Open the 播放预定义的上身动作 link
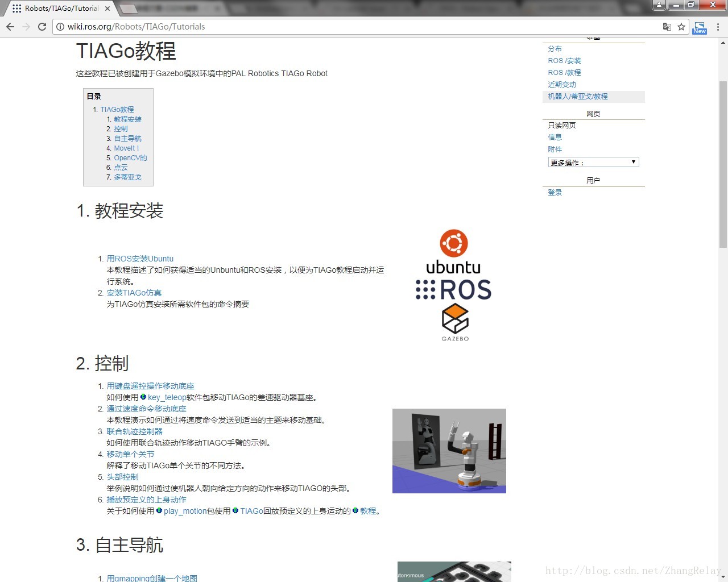Image resolution: width=728 pixels, height=582 pixels. (x=146, y=500)
